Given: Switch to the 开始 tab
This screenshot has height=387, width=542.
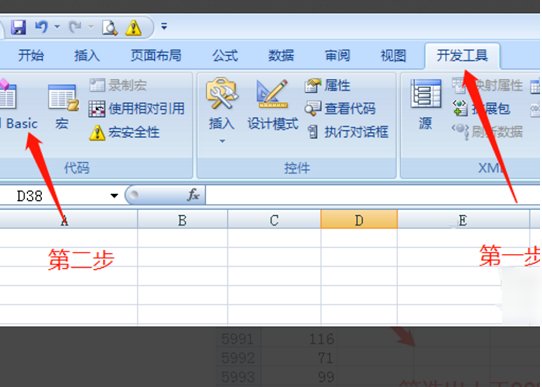Looking at the screenshot, I should pos(31,56).
